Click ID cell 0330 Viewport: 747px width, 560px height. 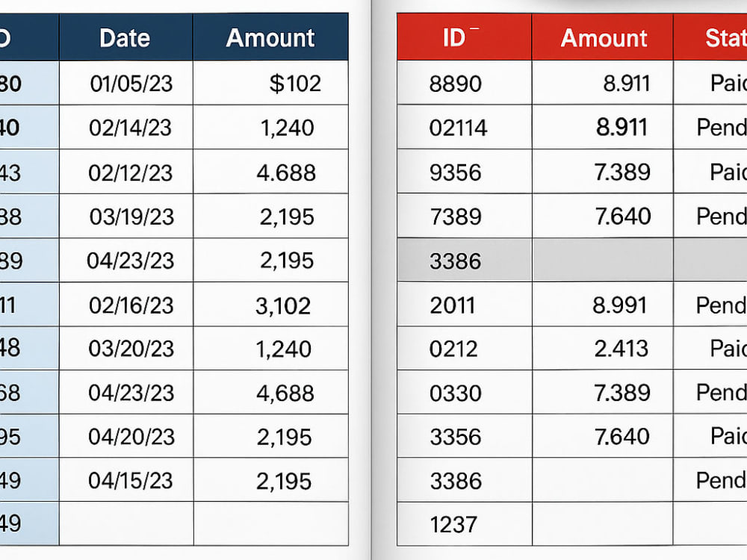(x=464, y=393)
